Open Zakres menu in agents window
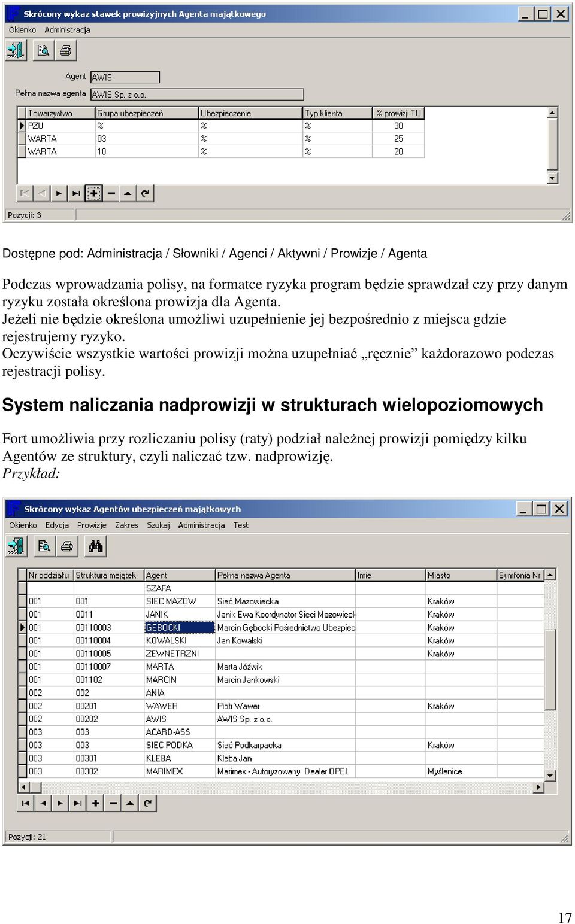 tap(126, 525)
